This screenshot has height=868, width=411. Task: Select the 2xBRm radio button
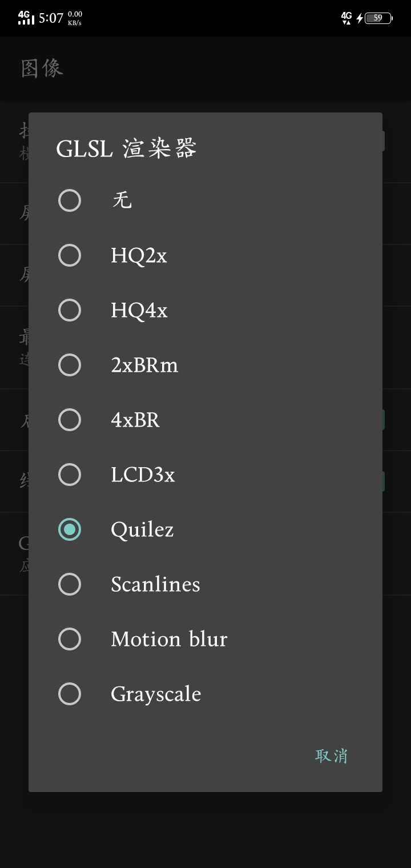tap(70, 365)
